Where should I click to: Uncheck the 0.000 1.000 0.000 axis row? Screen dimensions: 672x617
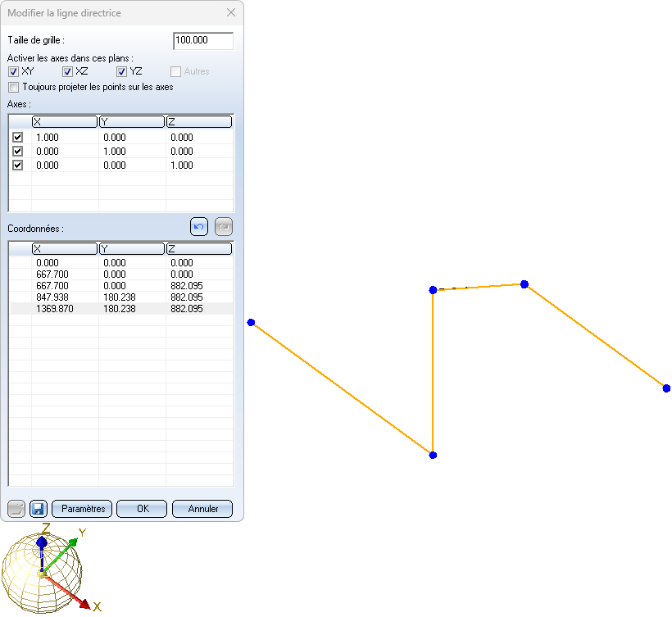[17, 152]
